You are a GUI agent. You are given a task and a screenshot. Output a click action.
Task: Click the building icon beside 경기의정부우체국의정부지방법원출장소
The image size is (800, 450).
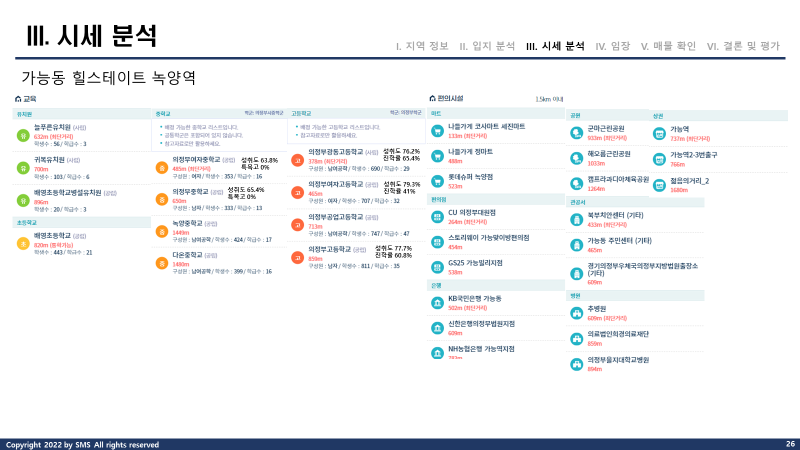pyautogui.click(x=577, y=274)
